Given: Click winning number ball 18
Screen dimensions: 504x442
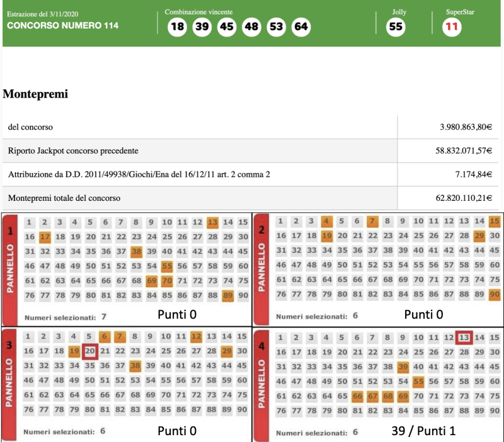Looking at the screenshot, I should tap(177, 27).
